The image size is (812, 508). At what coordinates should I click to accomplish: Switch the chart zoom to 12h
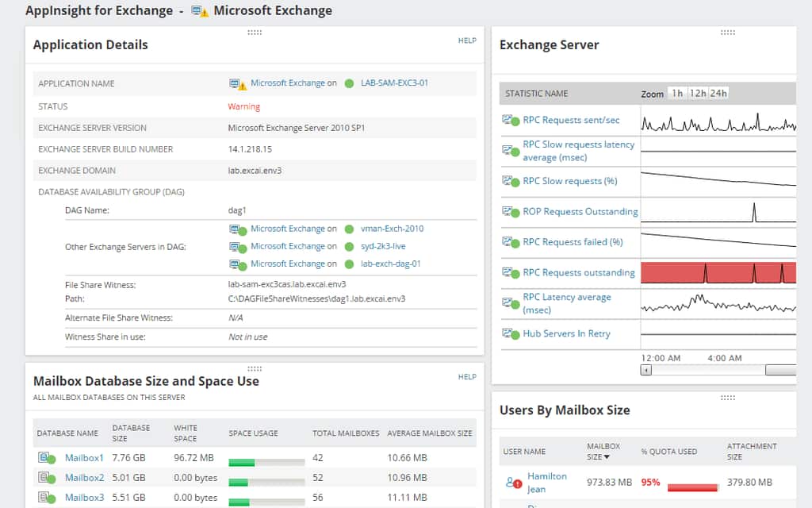[x=698, y=93]
